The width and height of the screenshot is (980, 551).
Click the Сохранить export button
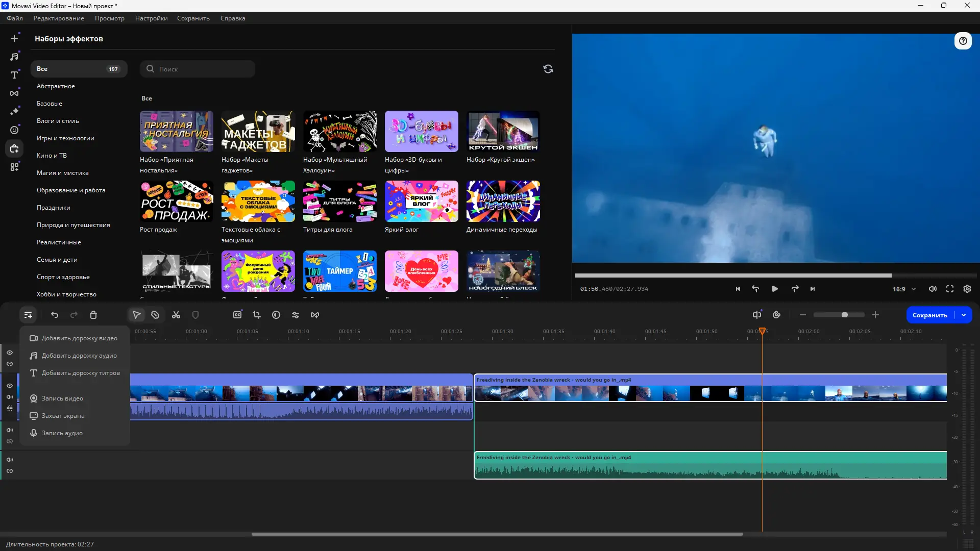click(x=929, y=315)
